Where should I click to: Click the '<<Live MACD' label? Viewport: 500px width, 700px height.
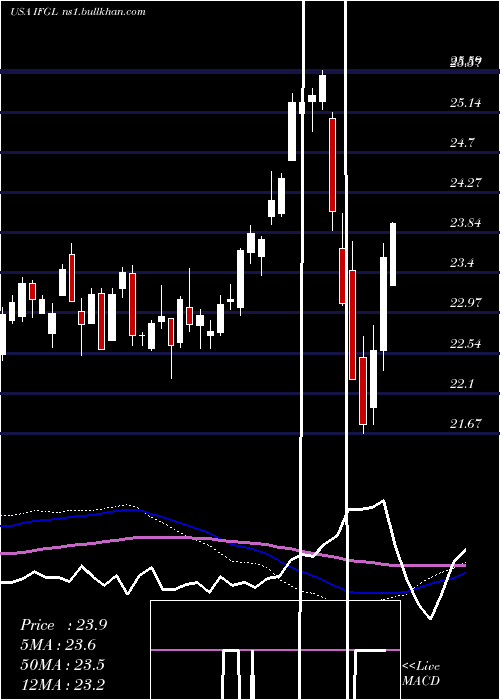click(421, 673)
